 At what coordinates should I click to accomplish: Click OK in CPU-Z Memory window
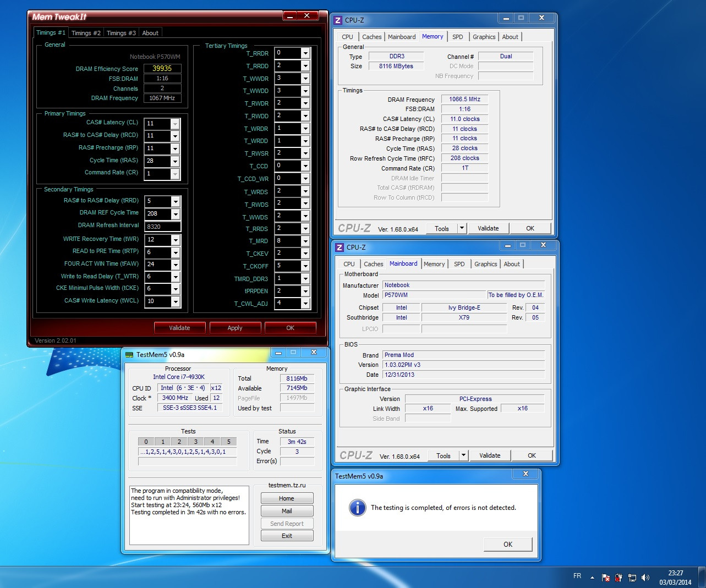(530, 228)
